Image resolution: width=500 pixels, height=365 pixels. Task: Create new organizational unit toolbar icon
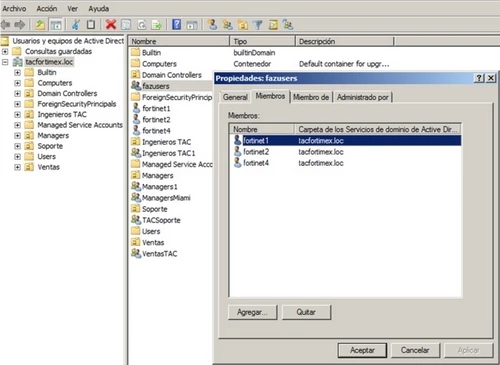[243, 25]
